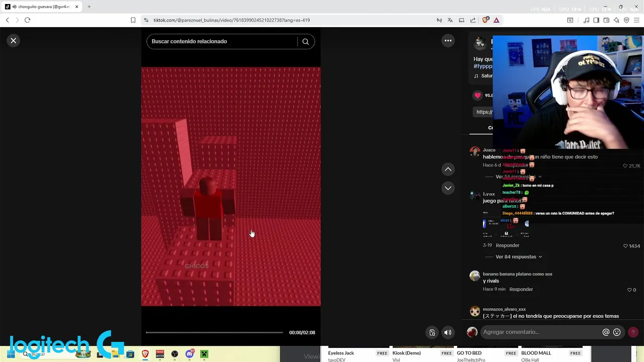The image size is (644, 362).
Task: Open banano banana platano como sea profile
Action: coord(517,274)
